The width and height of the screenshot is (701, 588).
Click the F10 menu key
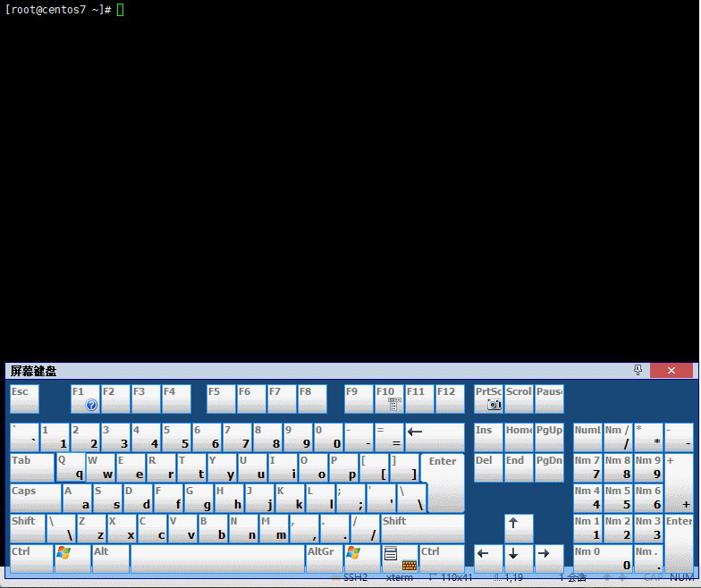click(389, 399)
